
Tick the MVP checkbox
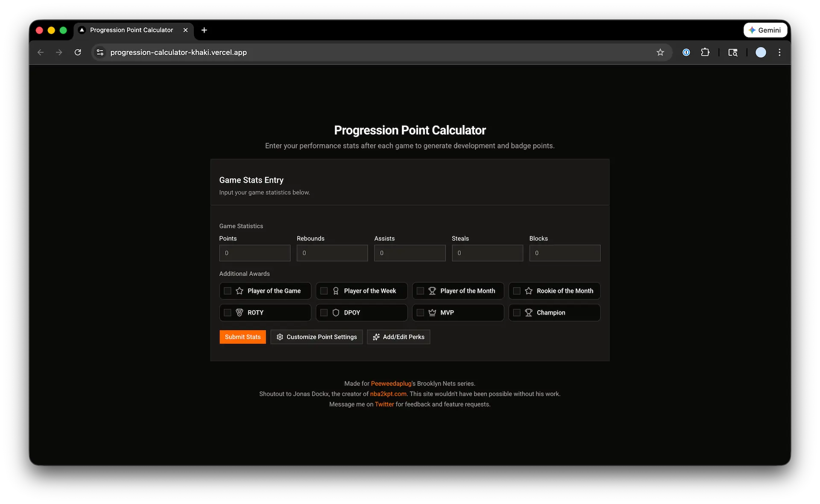(x=420, y=312)
